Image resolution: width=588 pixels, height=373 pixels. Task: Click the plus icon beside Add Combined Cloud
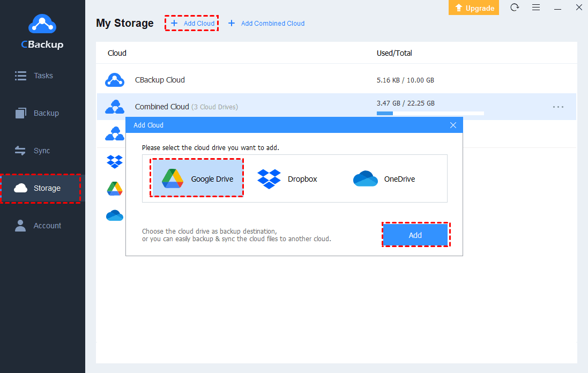click(232, 23)
